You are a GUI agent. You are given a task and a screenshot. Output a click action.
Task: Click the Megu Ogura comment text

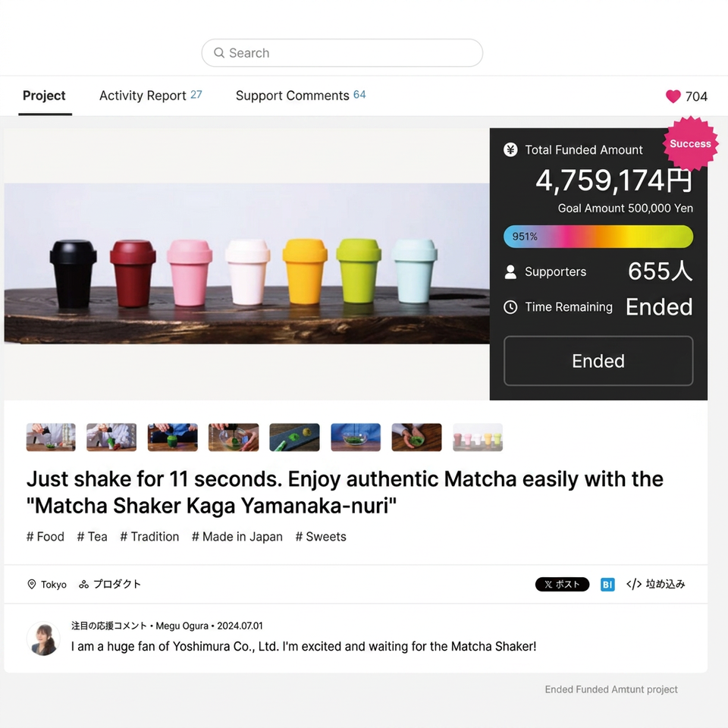[303, 646]
